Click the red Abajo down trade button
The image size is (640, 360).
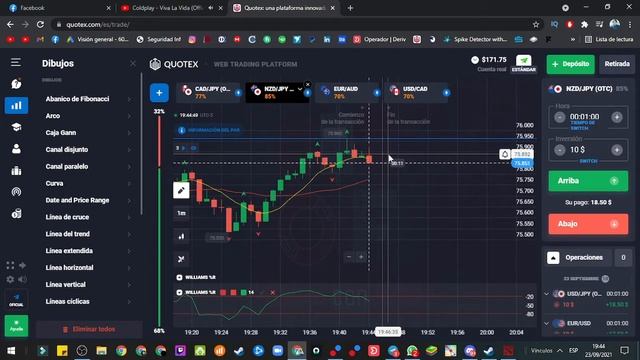pos(588,224)
